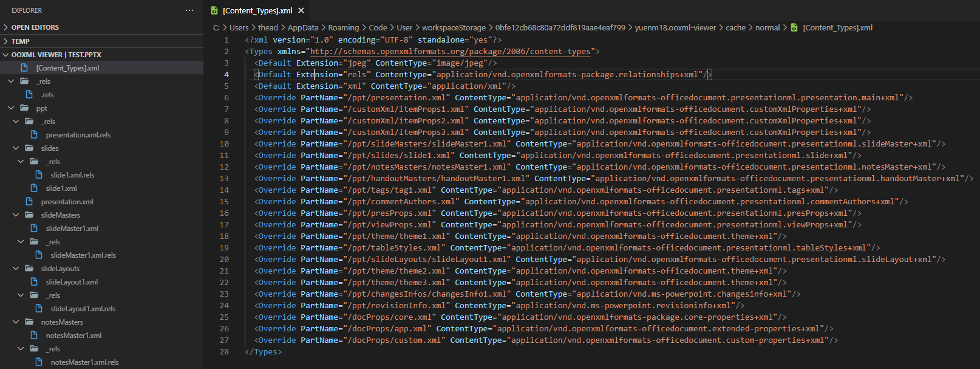Screen dimensions: 980x369
Task: Click the EXPLORER panel title
Action: [x=27, y=10]
